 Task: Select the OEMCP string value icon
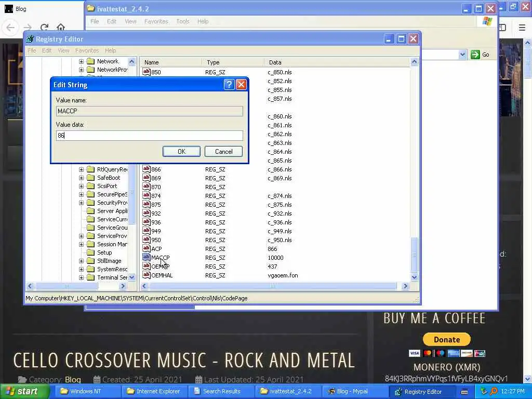tap(146, 265)
